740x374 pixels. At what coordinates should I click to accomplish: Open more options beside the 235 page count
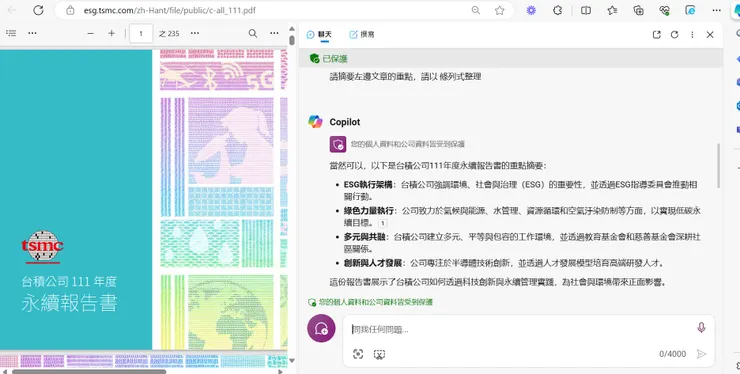[194, 33]
